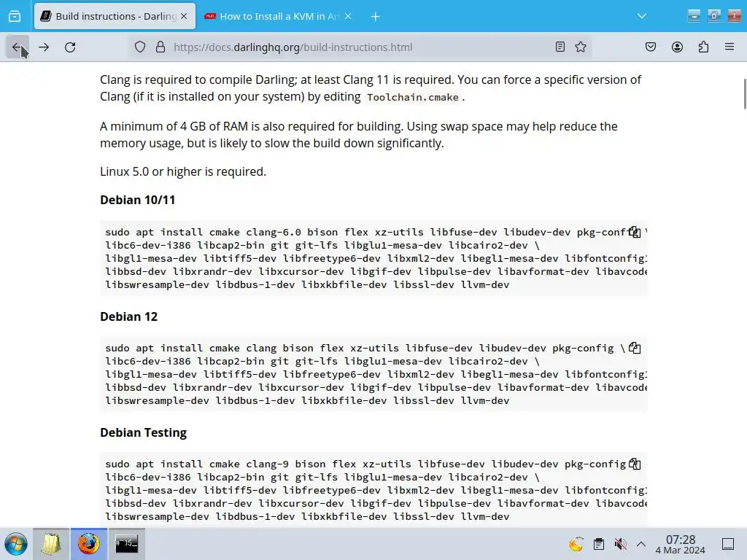Reload the current page
The height and width of the screenshot is (560, 747).
pos(70,47)
